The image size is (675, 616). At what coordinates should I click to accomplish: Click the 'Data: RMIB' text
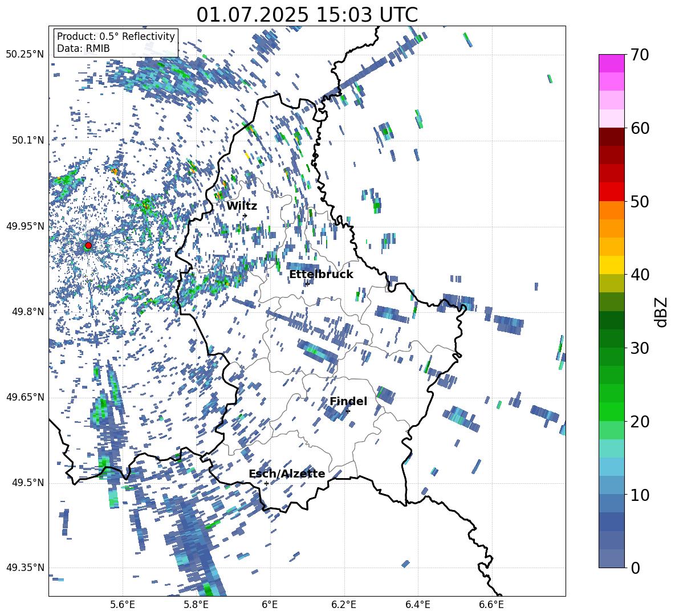pos(83,48)
